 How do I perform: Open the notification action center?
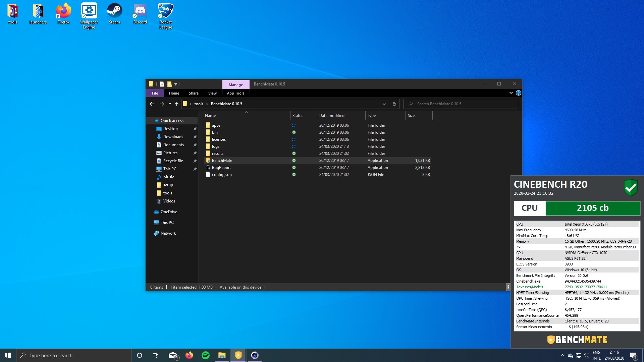point(633,356)
